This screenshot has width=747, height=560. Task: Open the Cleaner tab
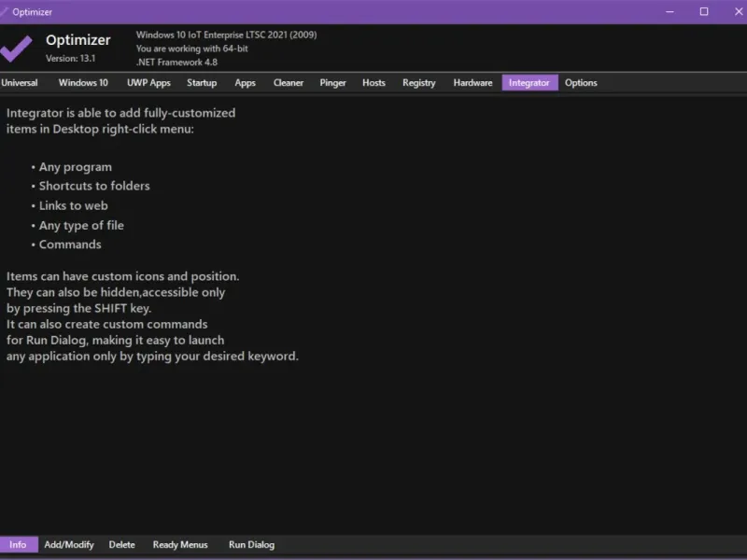(x=289, y=83)
